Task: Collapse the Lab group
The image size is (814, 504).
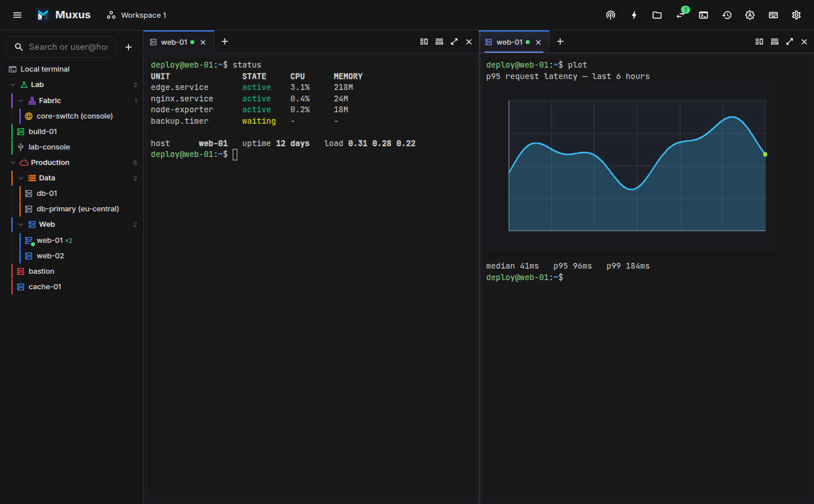Action: pos(13,85)
